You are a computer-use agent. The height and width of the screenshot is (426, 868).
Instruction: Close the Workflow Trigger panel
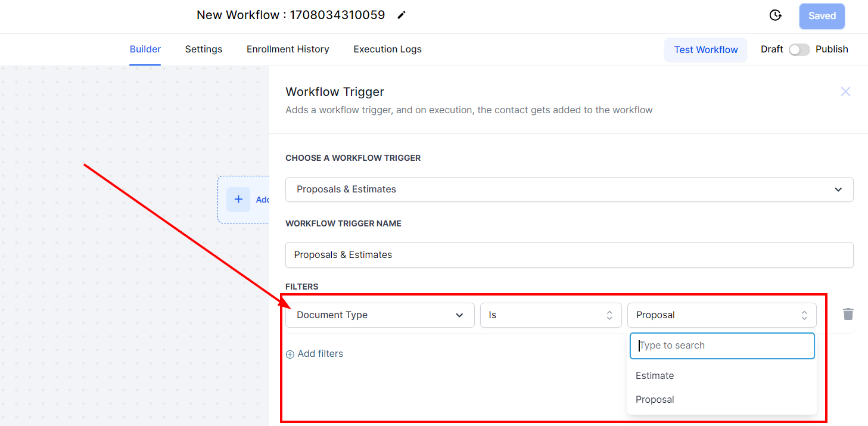[845, 92]
